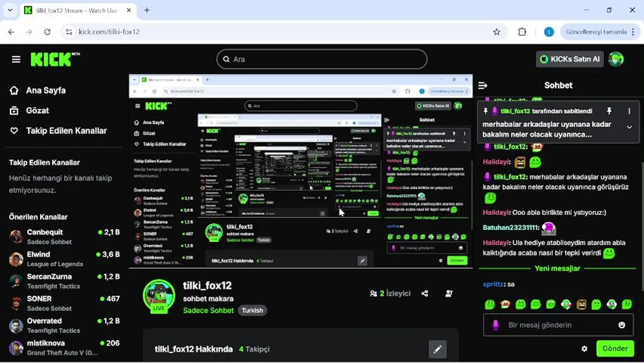Click username Batuhan23231111 in chat
Viewport: 644px width, 363px height.
coord(511,228)
